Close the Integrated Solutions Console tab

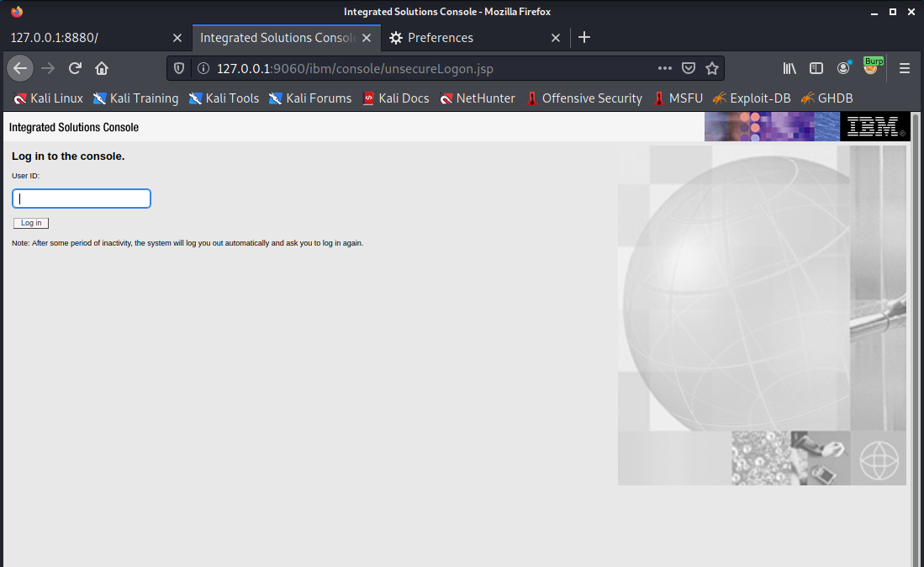coord(367,38)
